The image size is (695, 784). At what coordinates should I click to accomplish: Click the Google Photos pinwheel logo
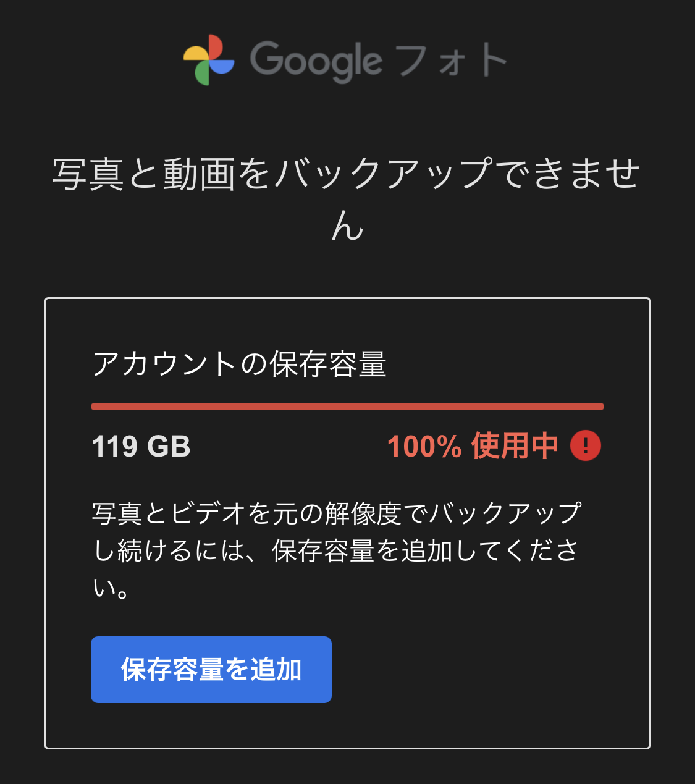click(x=209, y=60)
